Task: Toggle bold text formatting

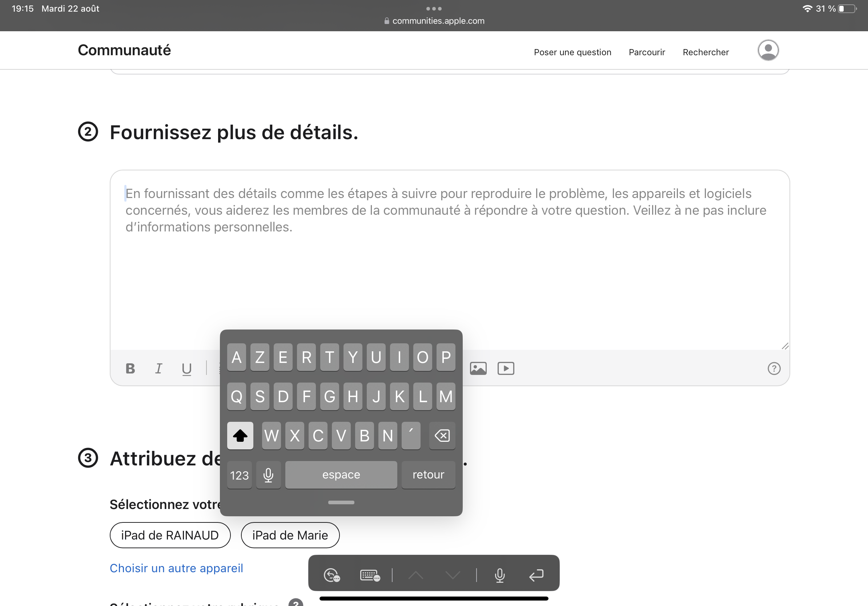Action: [130, 368]
